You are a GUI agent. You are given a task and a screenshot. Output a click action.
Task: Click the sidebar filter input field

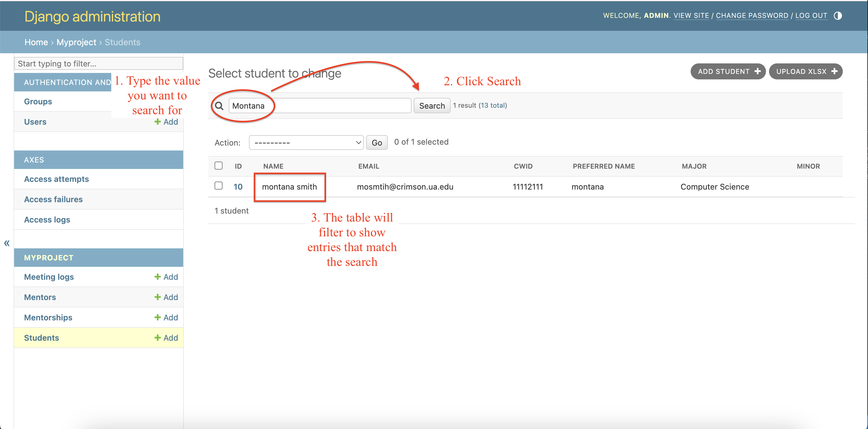[x=98, y=63]
